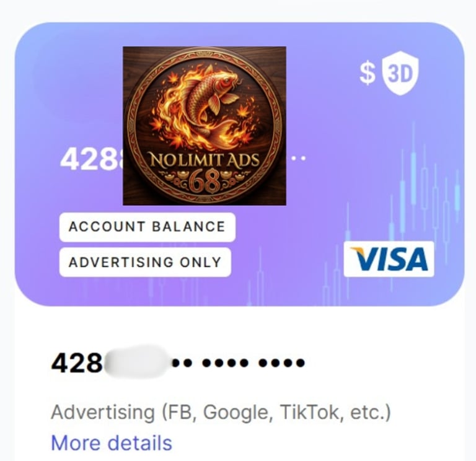Click the VISA logo on the card

coord(389,259)
